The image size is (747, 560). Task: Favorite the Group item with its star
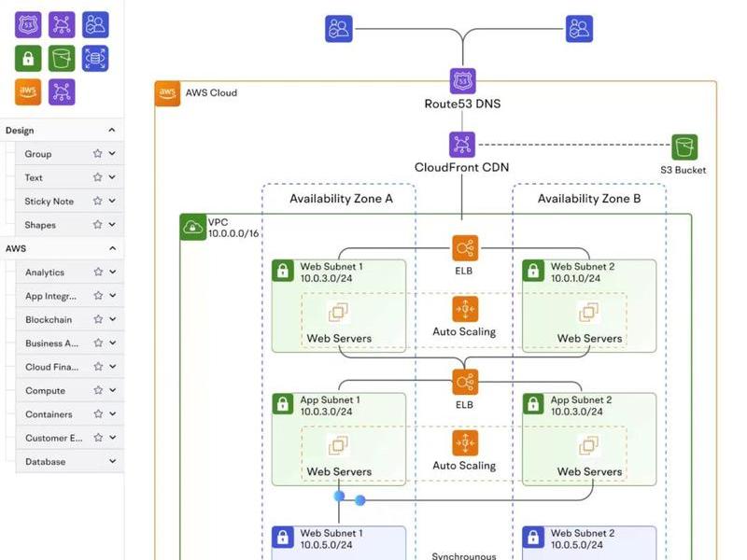pyautogui.click(x=98, y=153)
